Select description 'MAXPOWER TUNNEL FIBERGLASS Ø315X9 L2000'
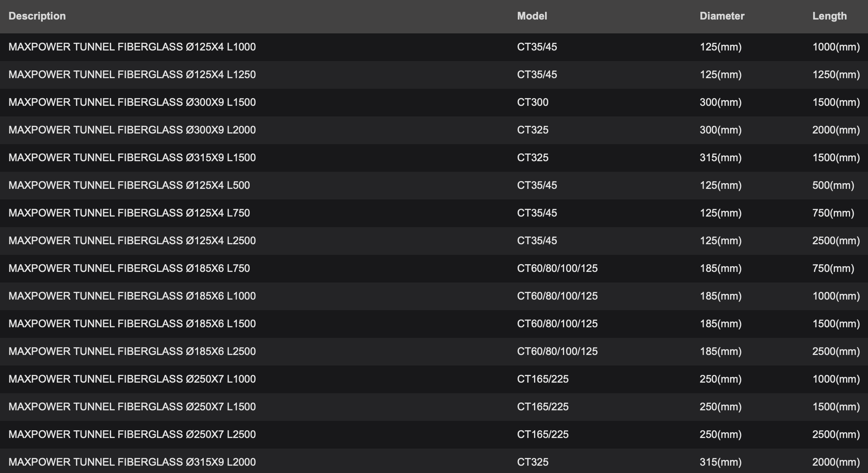The image size is (868, 473). point(132,462)
